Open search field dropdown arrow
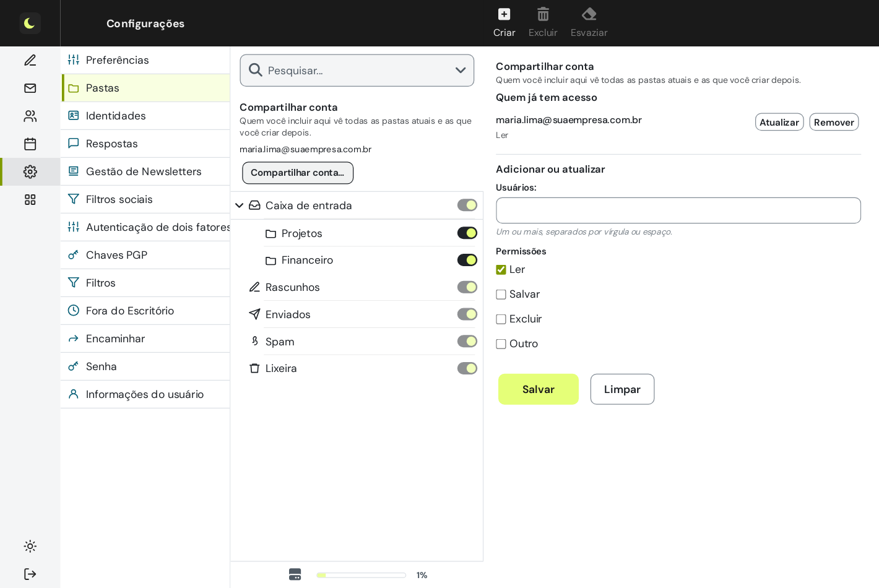The height and width of the screenshot is (588, 879). point(461,70)
